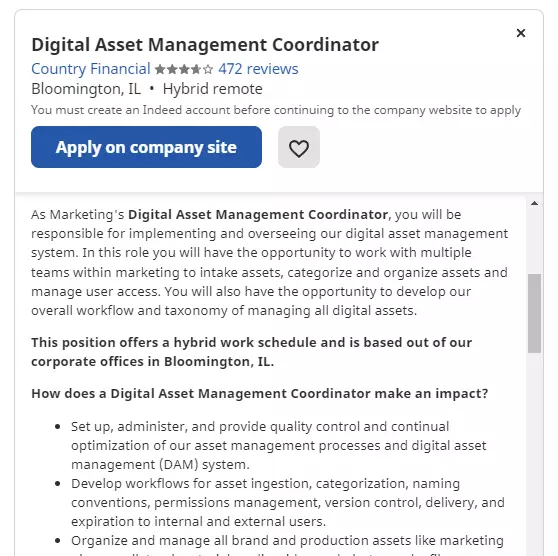Click the bold job title in intro paragraph
This screenshot has width=558, height=556.
(x=258, y=215)
